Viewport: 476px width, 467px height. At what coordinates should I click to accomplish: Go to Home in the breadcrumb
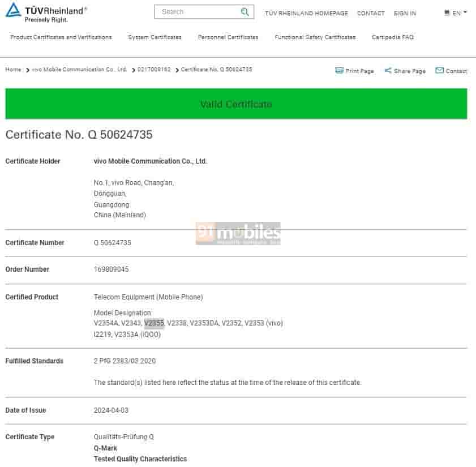[x=13, y=70]
